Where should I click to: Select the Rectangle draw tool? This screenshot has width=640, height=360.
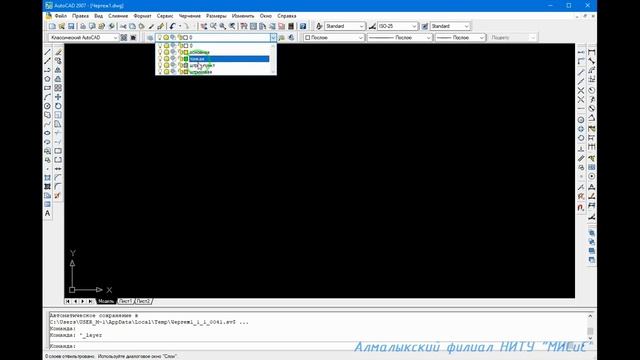coord(48,88)
